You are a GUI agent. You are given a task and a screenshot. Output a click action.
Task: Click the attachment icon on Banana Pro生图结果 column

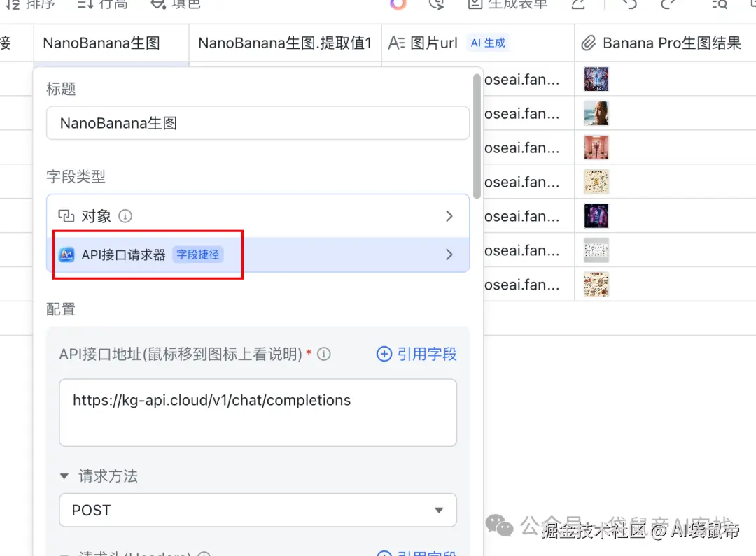(588, 43)
